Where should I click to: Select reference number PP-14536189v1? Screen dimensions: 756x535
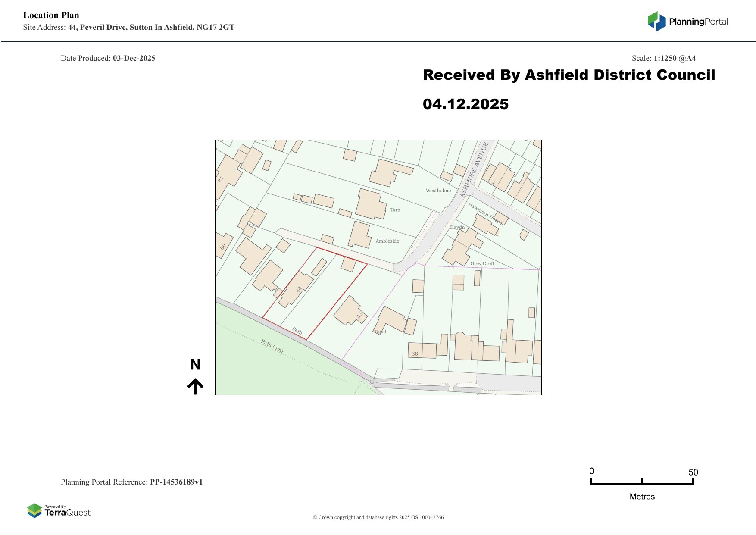(176, 482)
